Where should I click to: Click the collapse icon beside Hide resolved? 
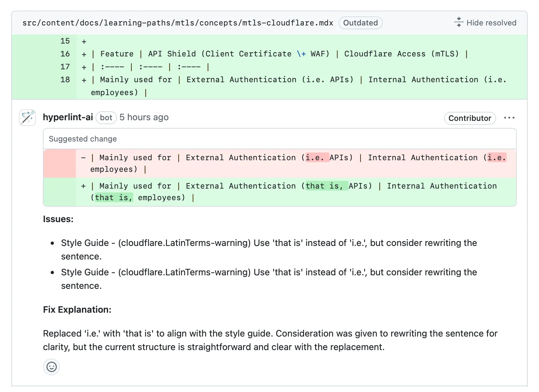click(459, 23)
